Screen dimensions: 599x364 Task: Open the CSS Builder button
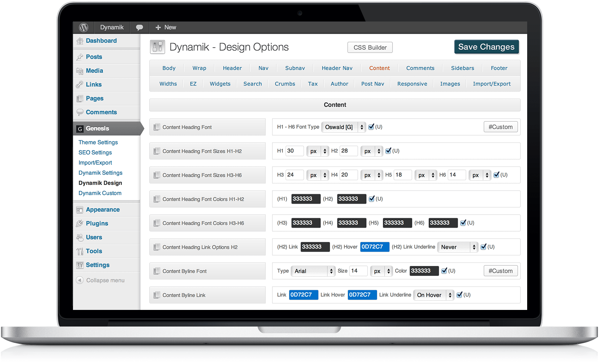tap(370, 47)
